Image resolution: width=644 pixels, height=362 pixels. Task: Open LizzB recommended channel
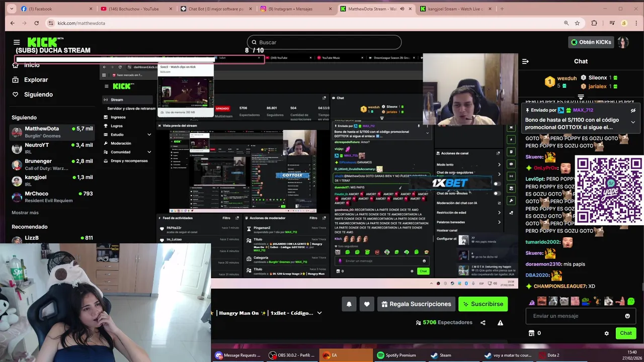pyautogui.click(x=52, y=238)
